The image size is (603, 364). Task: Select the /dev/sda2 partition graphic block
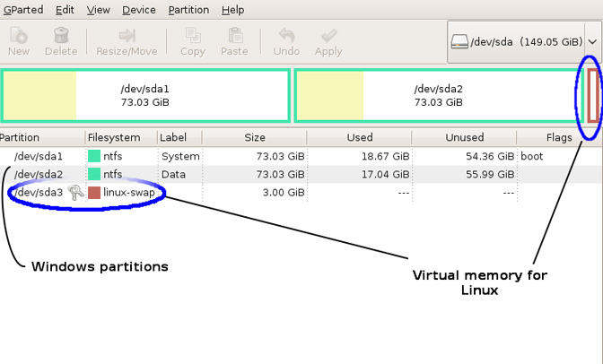pyautogui.click(x=439, y=96)
